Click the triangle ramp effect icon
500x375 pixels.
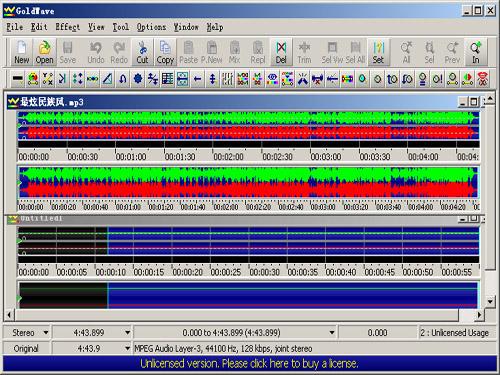pos(108,79)
